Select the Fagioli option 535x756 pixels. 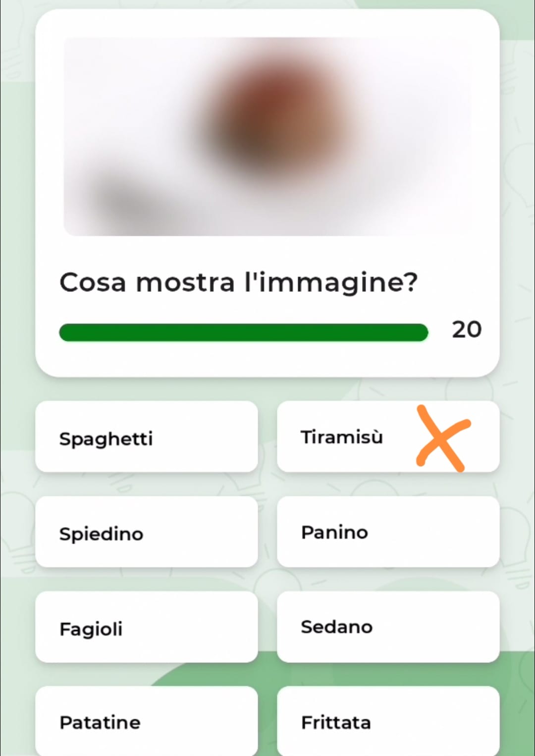pos(146,627)
